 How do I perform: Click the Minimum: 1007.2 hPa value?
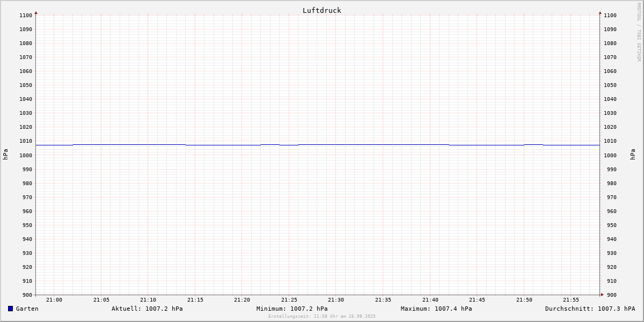point(292,309)
